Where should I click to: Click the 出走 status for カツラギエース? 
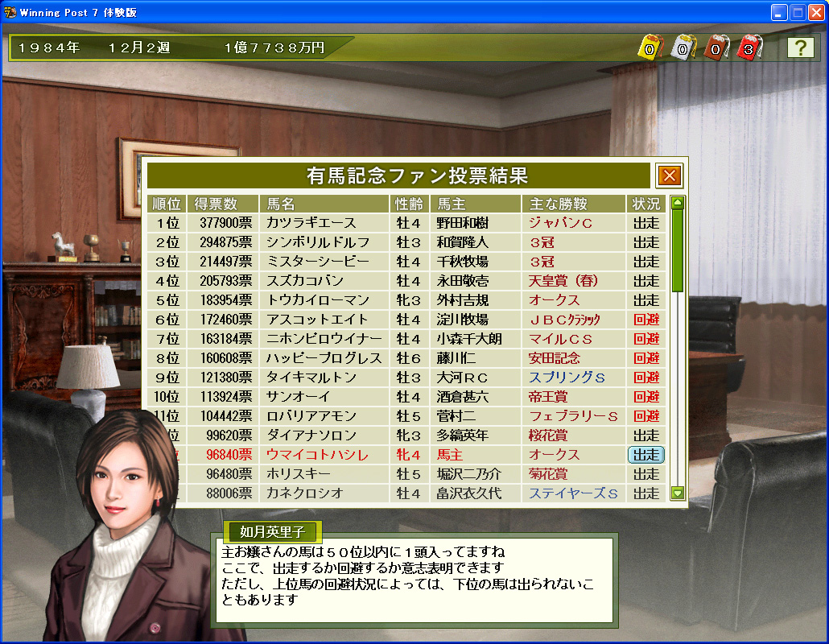tap(646, 223)
